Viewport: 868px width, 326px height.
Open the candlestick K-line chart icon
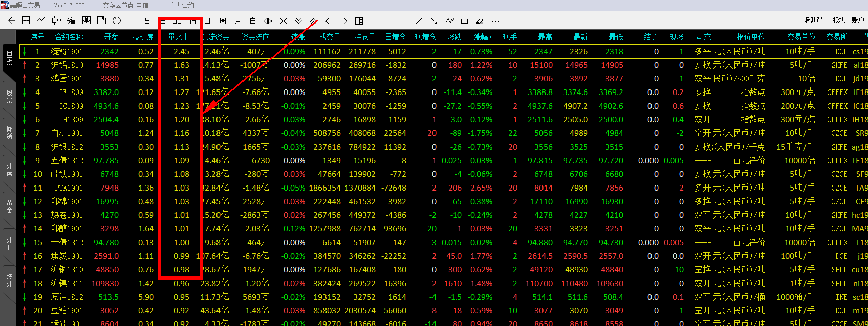[57, 21]
